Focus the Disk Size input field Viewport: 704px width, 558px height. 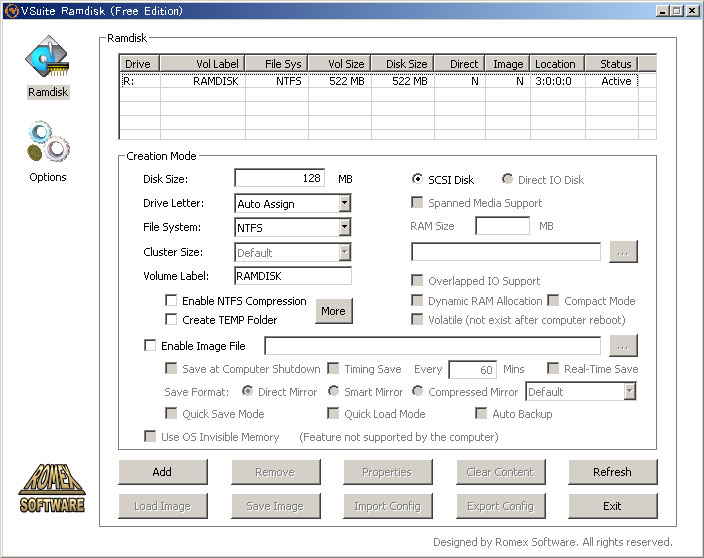(279, 178)
